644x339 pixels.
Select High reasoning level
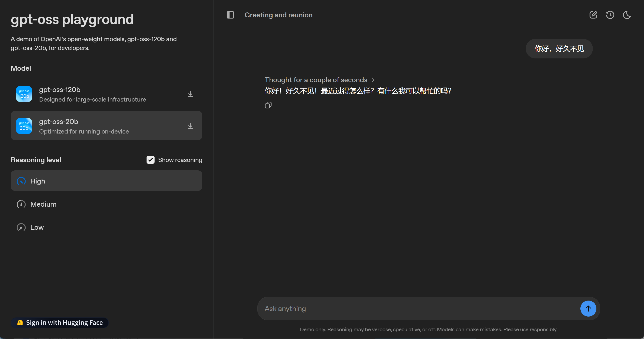pos(107,181)
